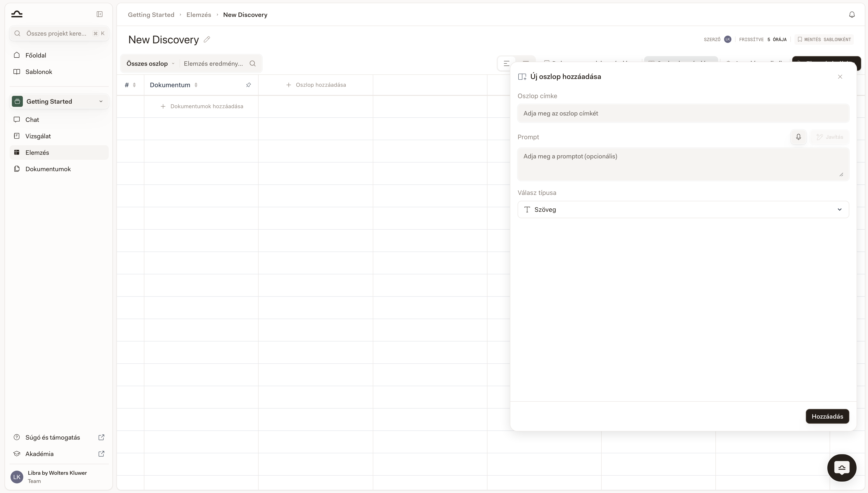Open the floating chat support widget
The image size is (868, 493).
[842, 468]
